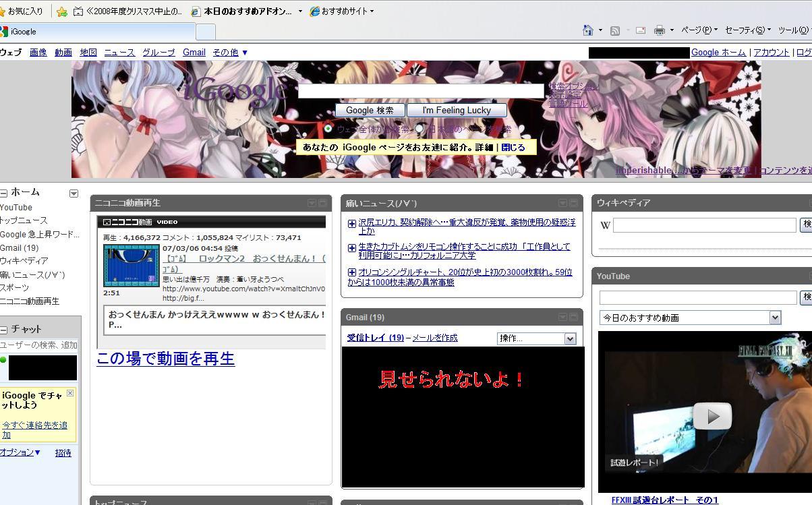812x505 pixels.
Task: Open the セーフティ(S) toolbar menu
Action: [x=747, y=30]
